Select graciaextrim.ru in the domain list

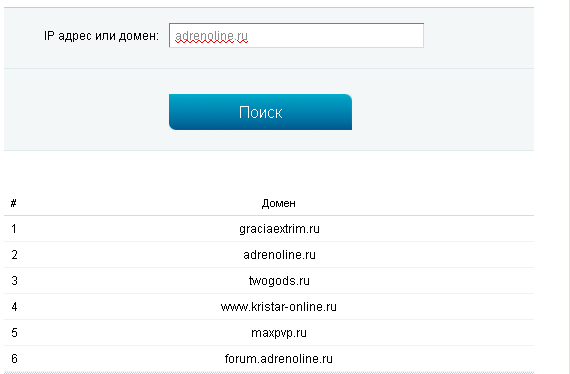pyautogui.click(x=279, y=229)
